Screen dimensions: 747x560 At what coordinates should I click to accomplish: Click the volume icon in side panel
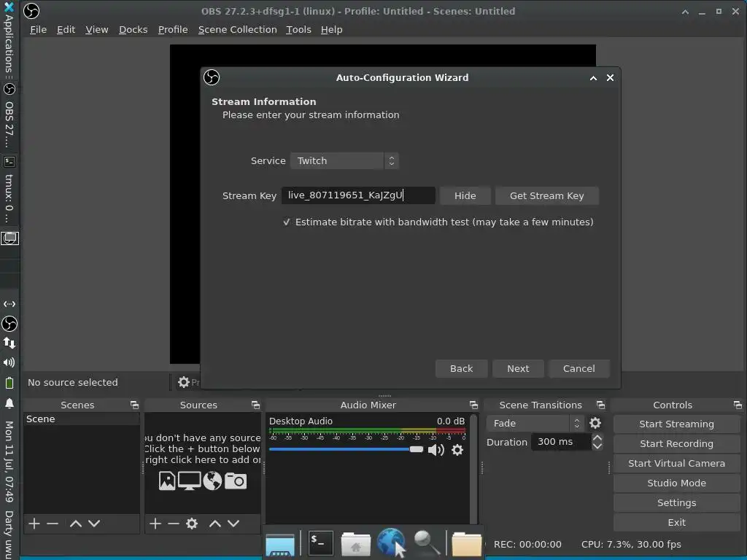click(9, 362)
